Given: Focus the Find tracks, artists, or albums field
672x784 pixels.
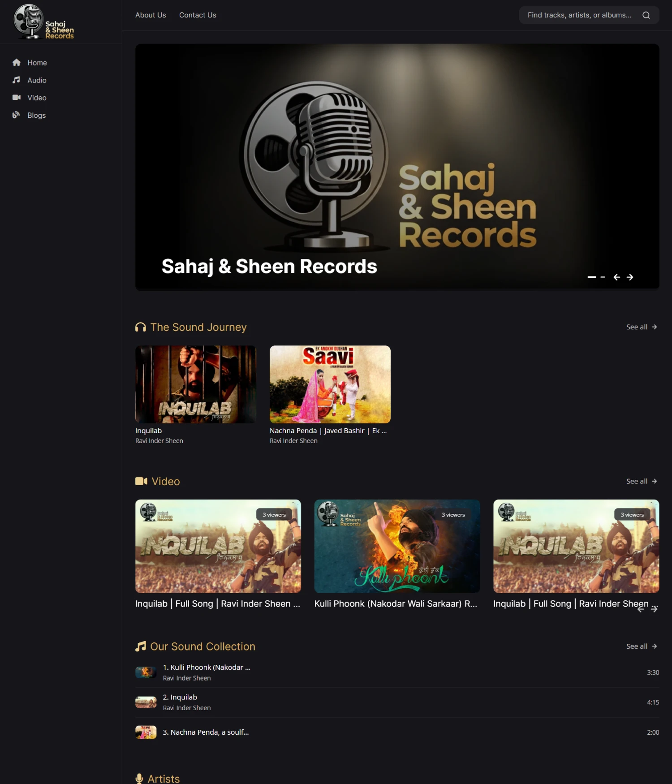Looking at the screenshot, I should click(x=580, y=15).
